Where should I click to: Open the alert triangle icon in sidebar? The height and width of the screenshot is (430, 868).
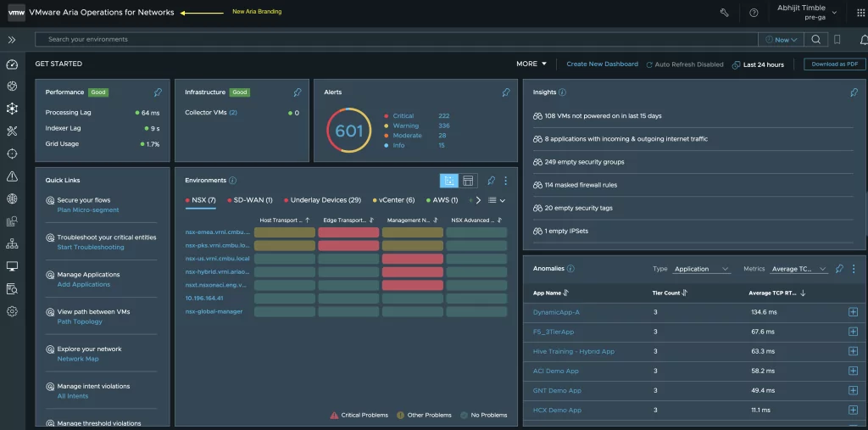tap(12, 176)
